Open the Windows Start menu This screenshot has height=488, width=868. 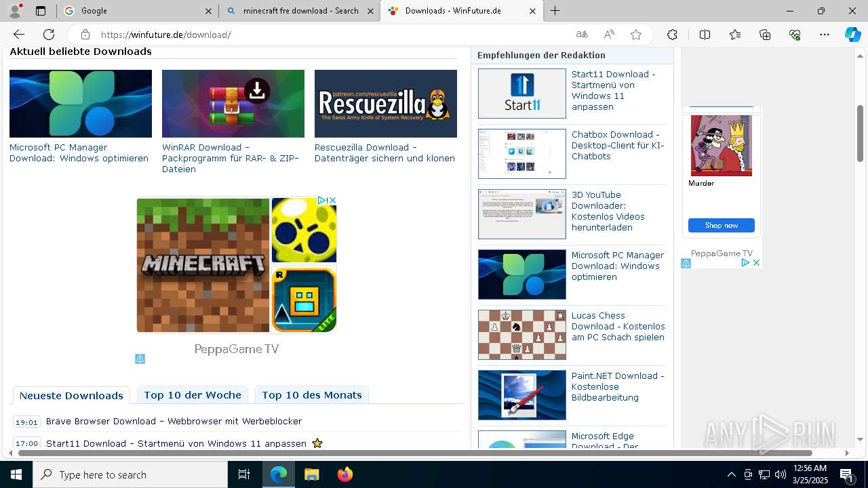(x=16, y=474)
